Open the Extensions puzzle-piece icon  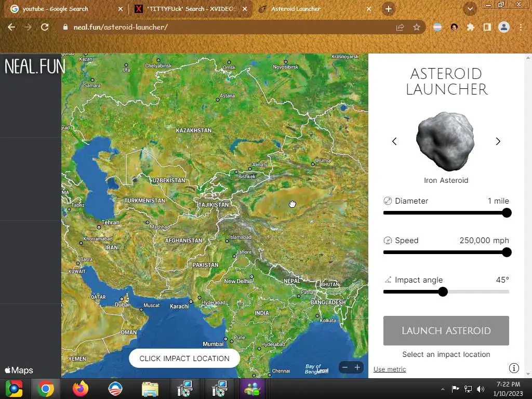coord(471,27)
